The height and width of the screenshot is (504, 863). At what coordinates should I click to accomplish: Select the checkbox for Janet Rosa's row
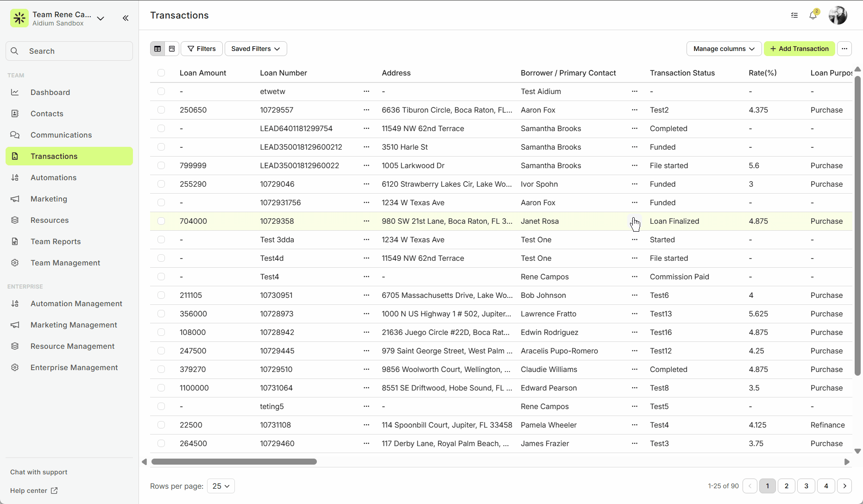(x=161, y=221)
